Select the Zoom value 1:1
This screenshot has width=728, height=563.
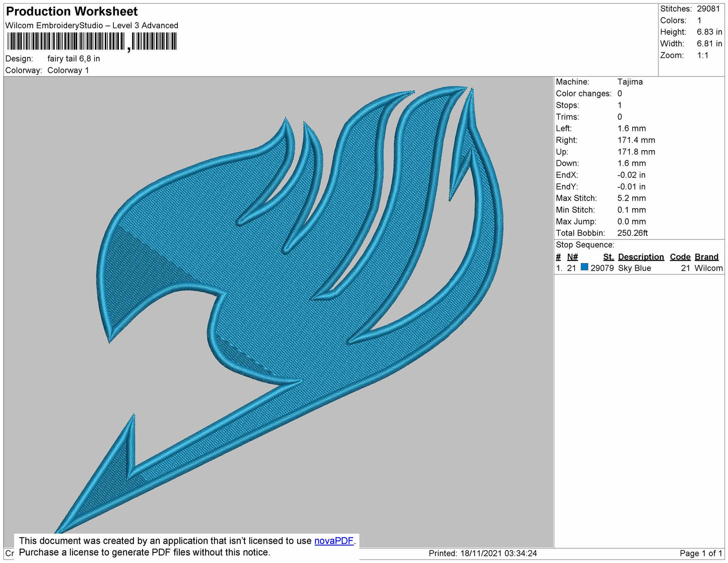point(703,55)
